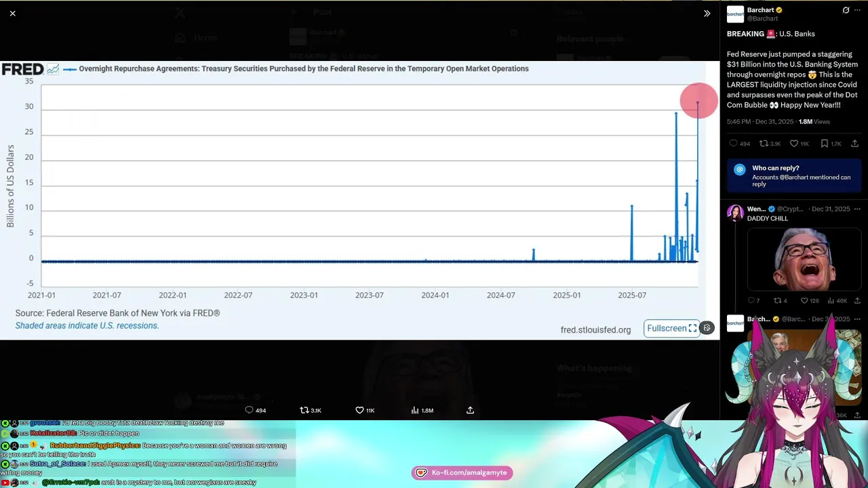Click the 'BREAKING: U.S. Banks' headline text
This screenshot has width=868, height=488.
(x=771, y=34)
